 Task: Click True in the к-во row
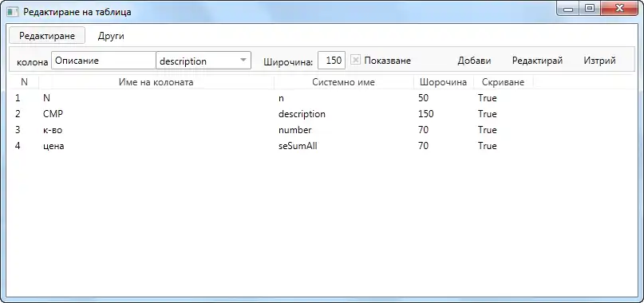coord(488,130)
